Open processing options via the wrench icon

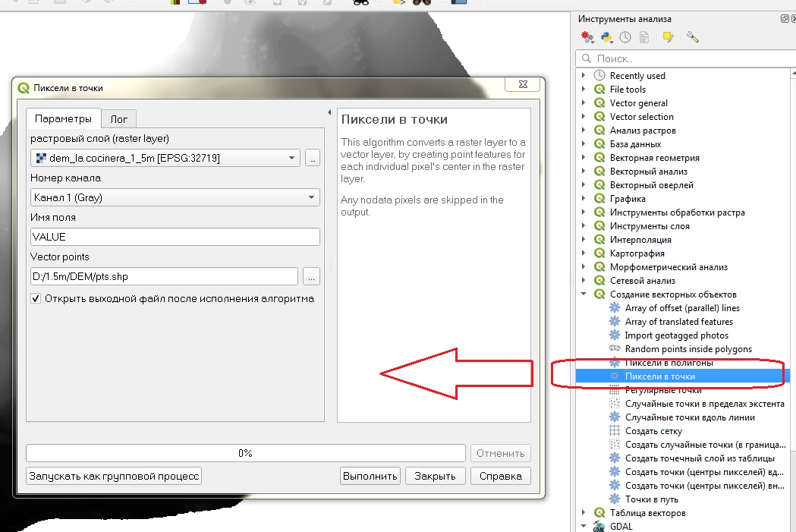point(691,36)
